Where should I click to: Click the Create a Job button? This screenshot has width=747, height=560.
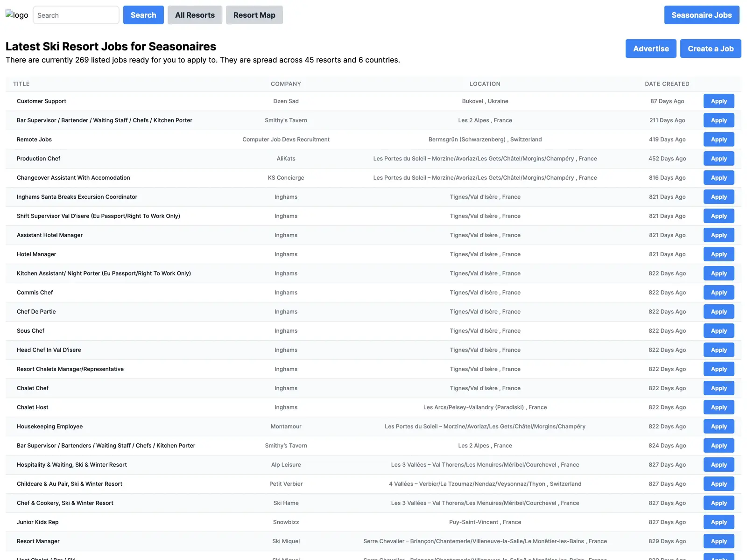click(x=711, y=49)
